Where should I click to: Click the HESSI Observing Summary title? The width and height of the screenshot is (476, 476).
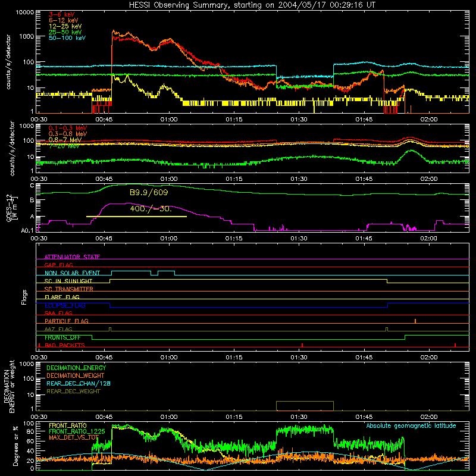coord(252,5)
